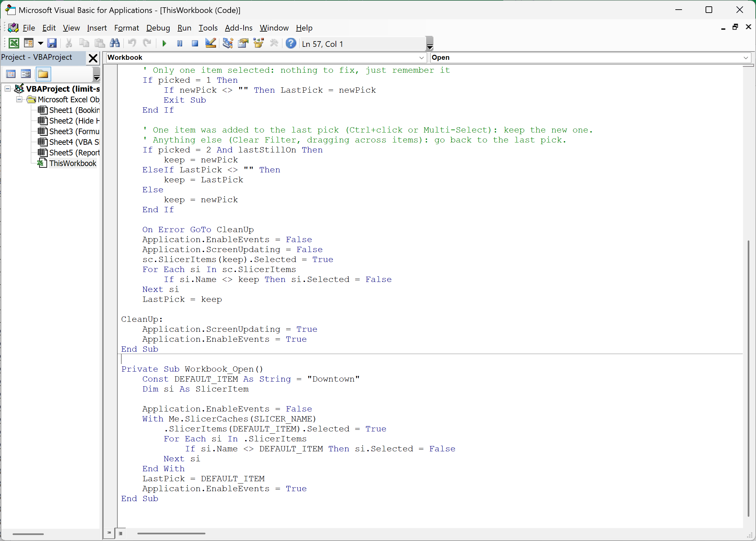Click the Reset stop icon

[195, 43]
